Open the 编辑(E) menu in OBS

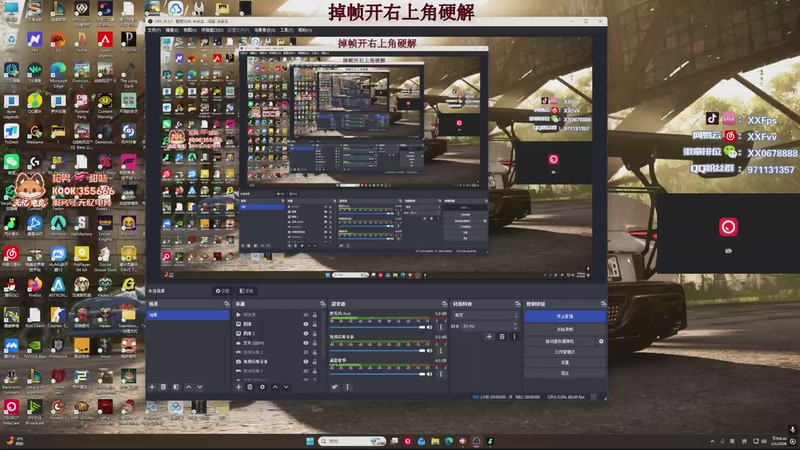[x=172, y=30]
